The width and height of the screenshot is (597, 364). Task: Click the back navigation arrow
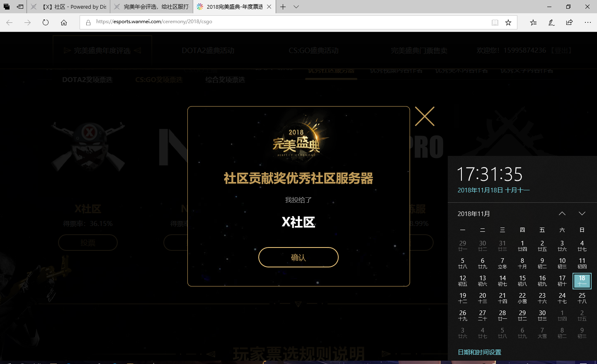click(9, 22)
